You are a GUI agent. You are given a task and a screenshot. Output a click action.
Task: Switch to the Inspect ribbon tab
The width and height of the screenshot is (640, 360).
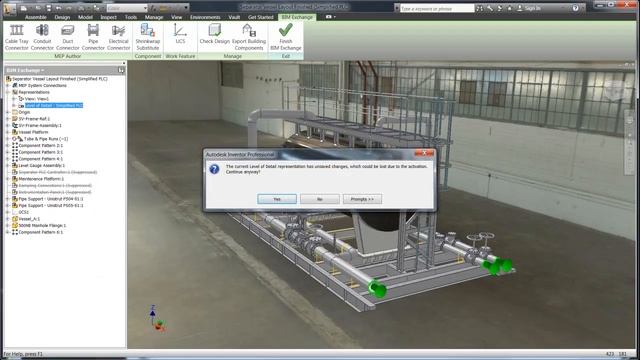point(109,17)
